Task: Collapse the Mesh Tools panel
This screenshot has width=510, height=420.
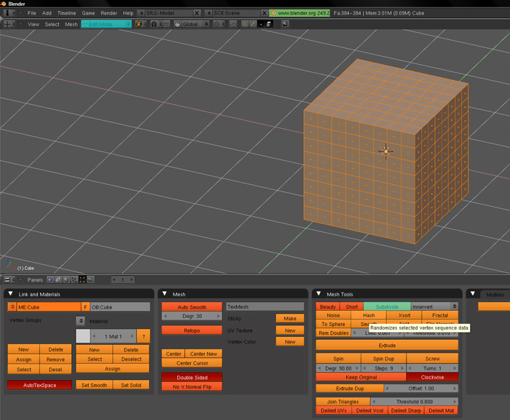Action: [x=319, y=293]
